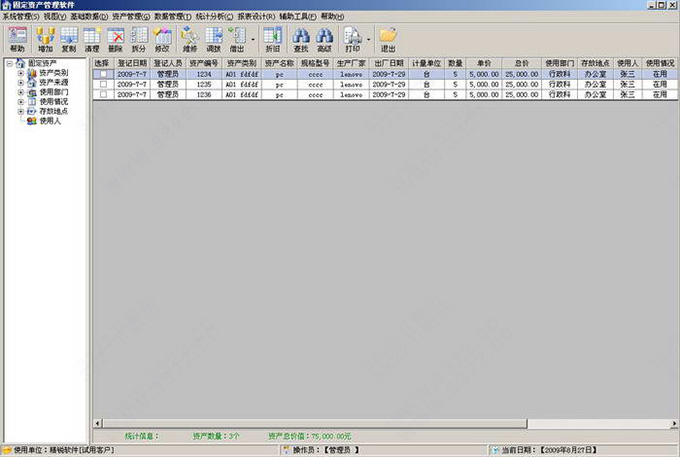Open the dropdown arrow beside 借出

[253, 40]
